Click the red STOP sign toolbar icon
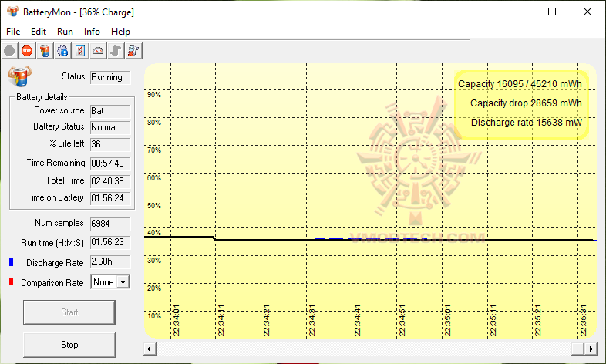 (27, 51)
